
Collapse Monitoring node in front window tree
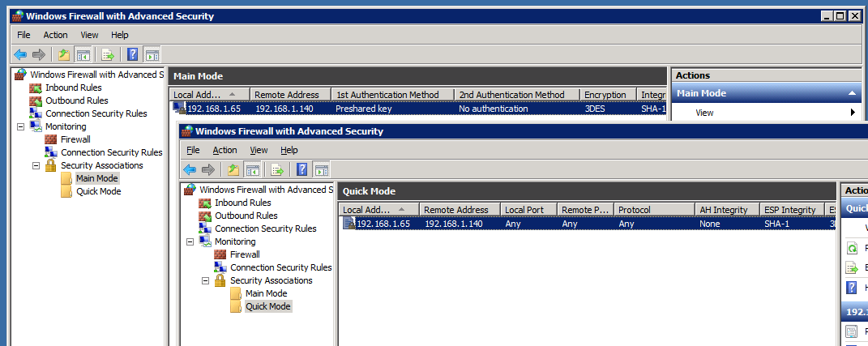click(190, 242)
